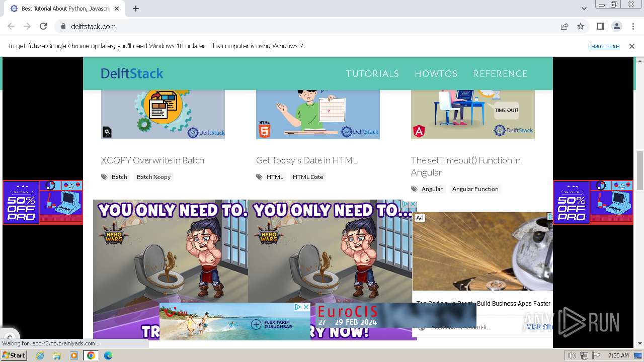Image resolution: width=644 pixels, height=362 pixels.
Task: Click the page vertical scrollbar thumb
Action: click(x=640, y=170)
